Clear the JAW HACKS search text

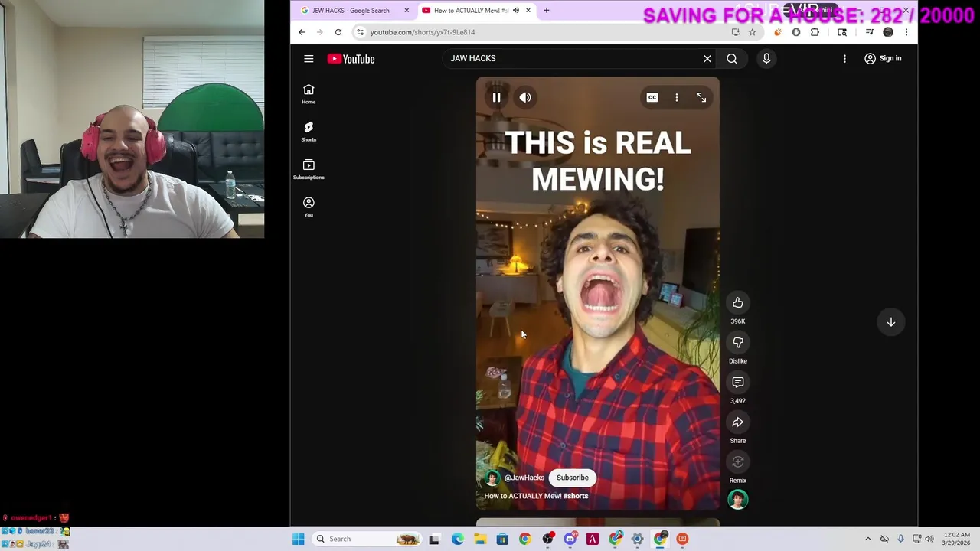pos(707,58)
